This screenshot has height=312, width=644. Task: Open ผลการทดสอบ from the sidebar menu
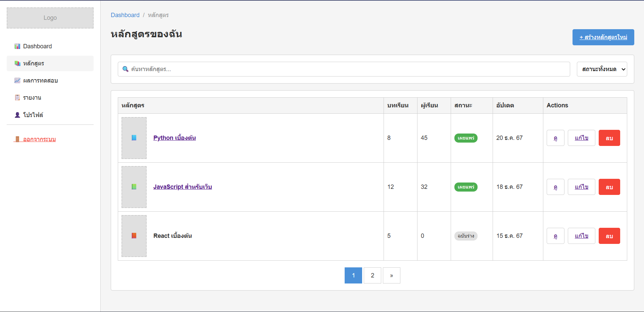[40, 81]
